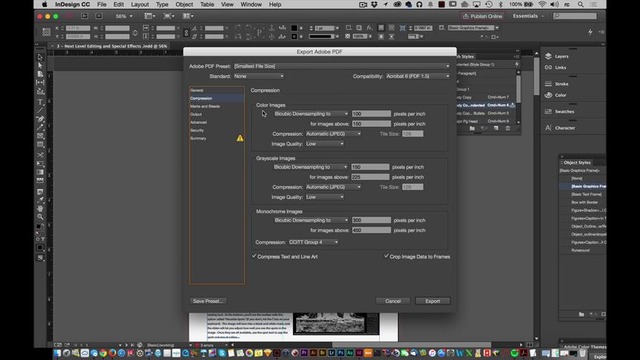Click Monochrome downsample resolution field

[371, 220]
